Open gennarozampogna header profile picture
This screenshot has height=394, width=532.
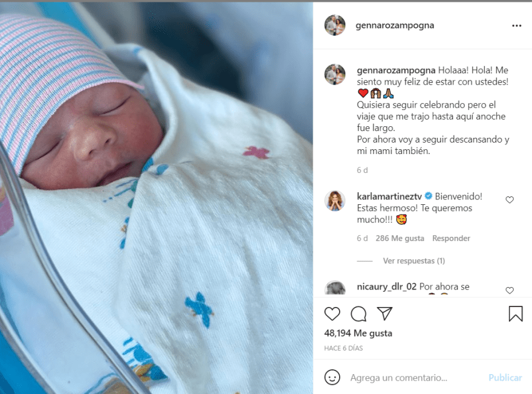(335, 25)
